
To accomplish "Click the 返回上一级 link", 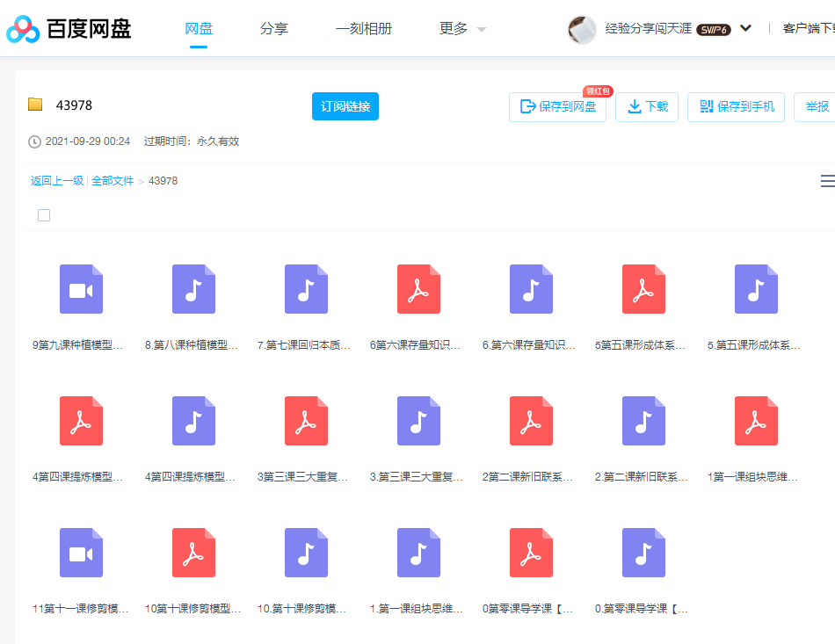I will [x=57, y=181].
